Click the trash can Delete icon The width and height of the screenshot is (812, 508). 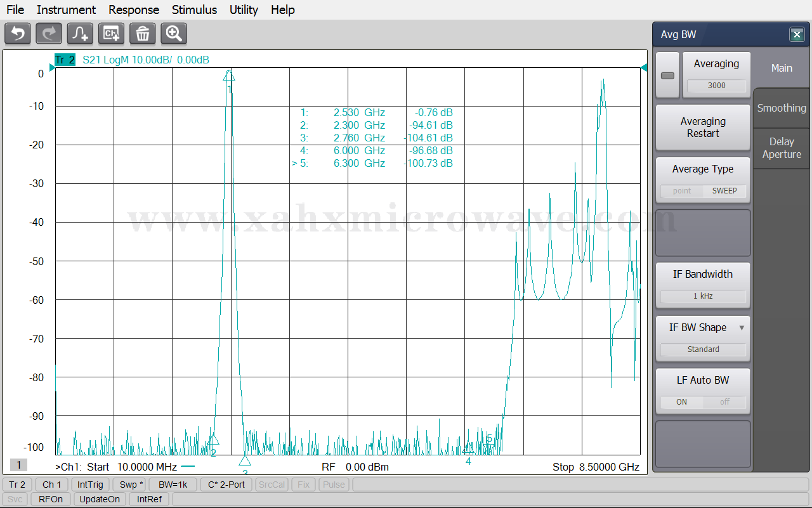(x=143, y=34)
